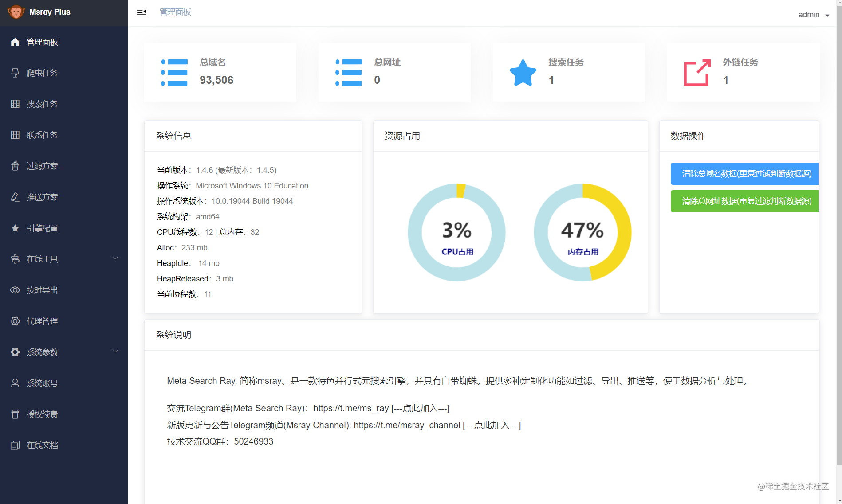
Task: Click the pencil icon beside 推送方案
Action: tap(15, 197)
